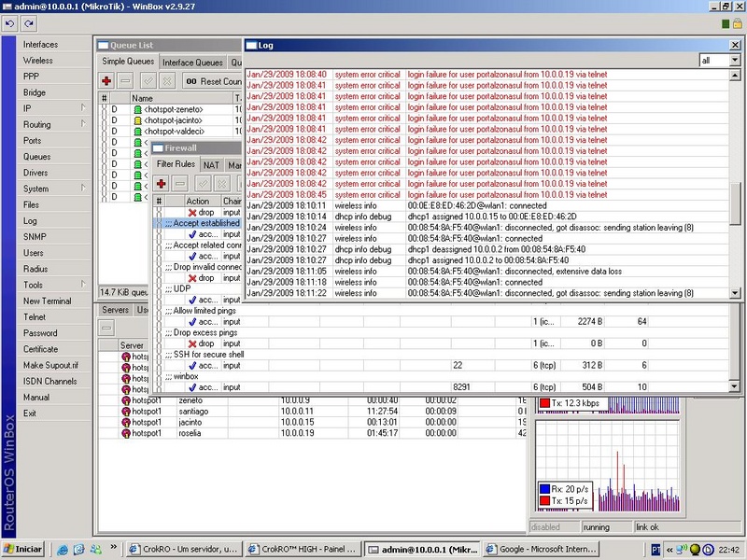Click the Action column header in Firewall
This screenshot has width=747, height=560.
(203, 202)
